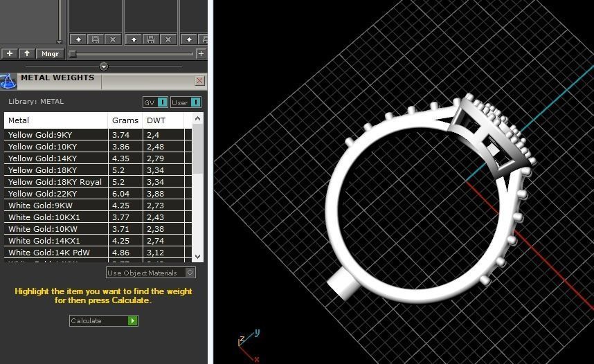This screenshot has height=364, width=594.
Task: Select White Gold:10KW row
Action: click(x=98, y=229)
